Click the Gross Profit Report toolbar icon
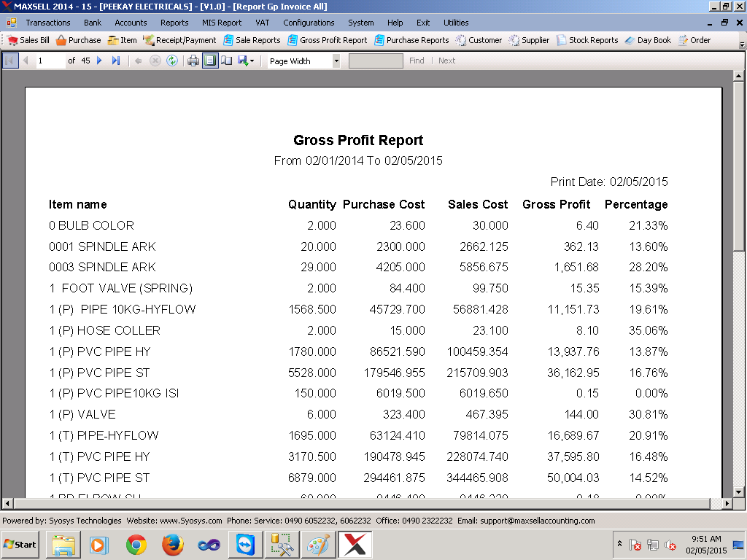 tap(293, 41)
